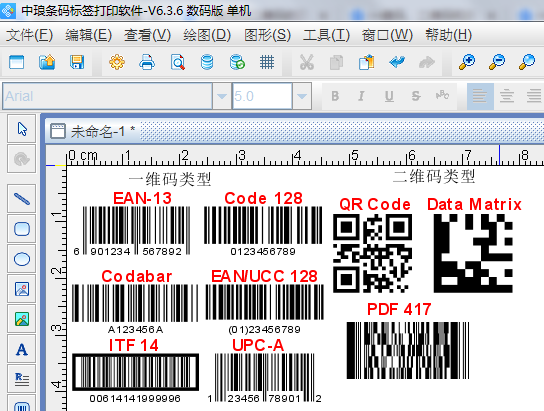Viewport: 544px width, 411px height.
Task: Click the scissors cut icon
Action: click(307, 63)
